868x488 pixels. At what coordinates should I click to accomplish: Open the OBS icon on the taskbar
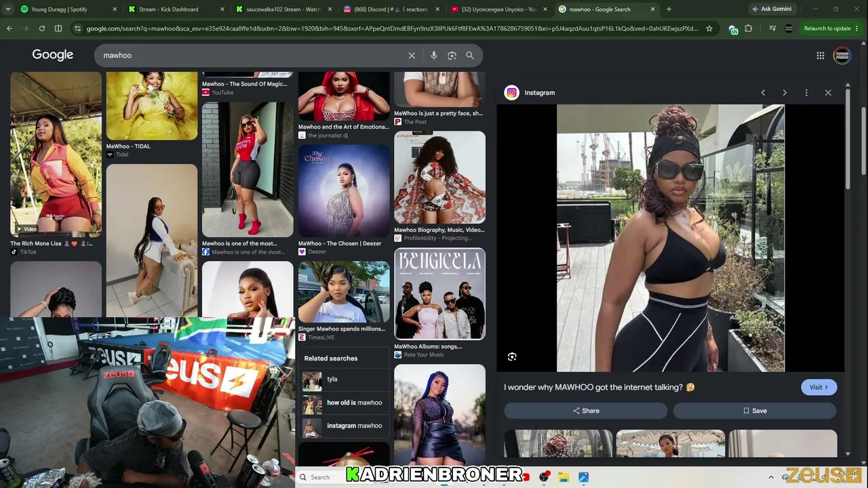[x=544, y=477]
